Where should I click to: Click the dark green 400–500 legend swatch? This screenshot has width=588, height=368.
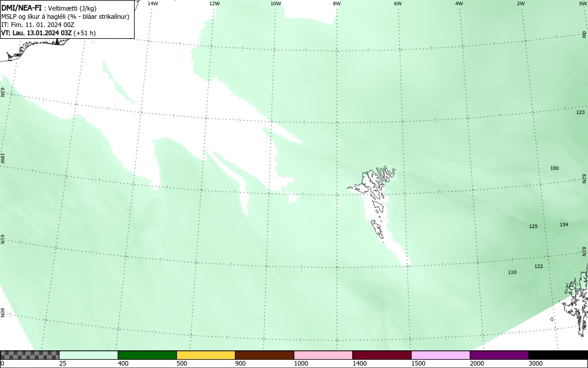click(x=147, y=355)
